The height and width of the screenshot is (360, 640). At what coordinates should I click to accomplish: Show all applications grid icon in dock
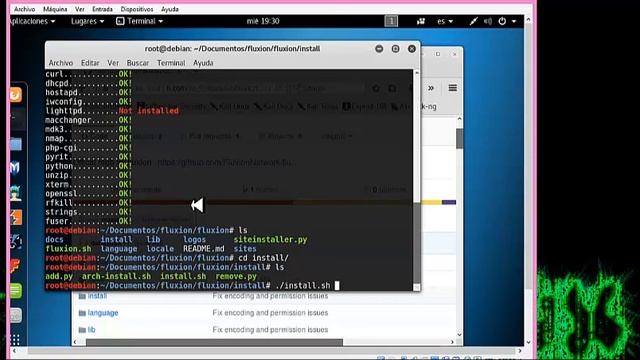16,339
